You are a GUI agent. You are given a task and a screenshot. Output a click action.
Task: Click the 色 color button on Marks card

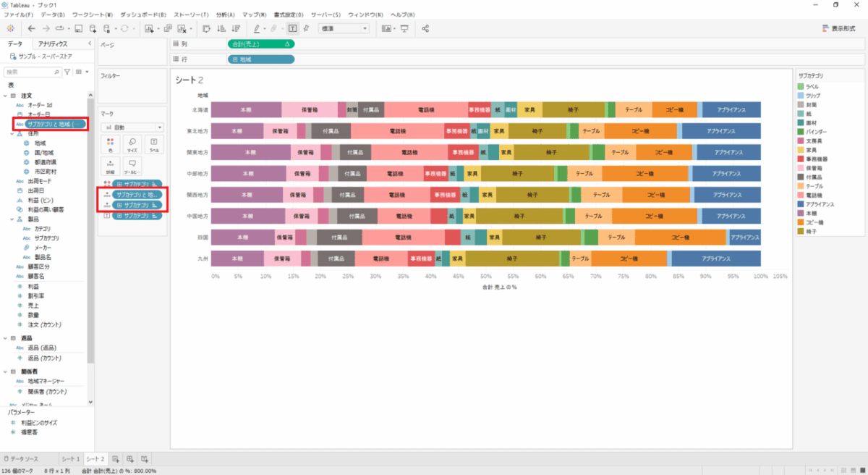point(110,144)
